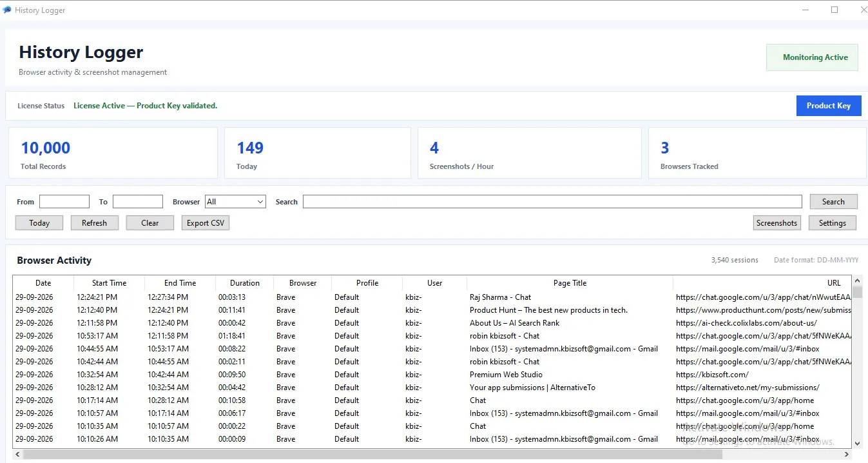Sort by the Start Time column header

click(109, 283)
